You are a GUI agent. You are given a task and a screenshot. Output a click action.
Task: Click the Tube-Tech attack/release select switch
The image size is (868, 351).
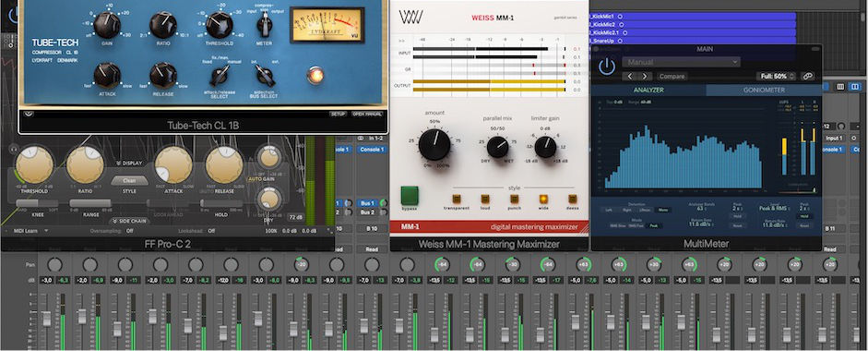pyautogui.click(x=220, y=76)
